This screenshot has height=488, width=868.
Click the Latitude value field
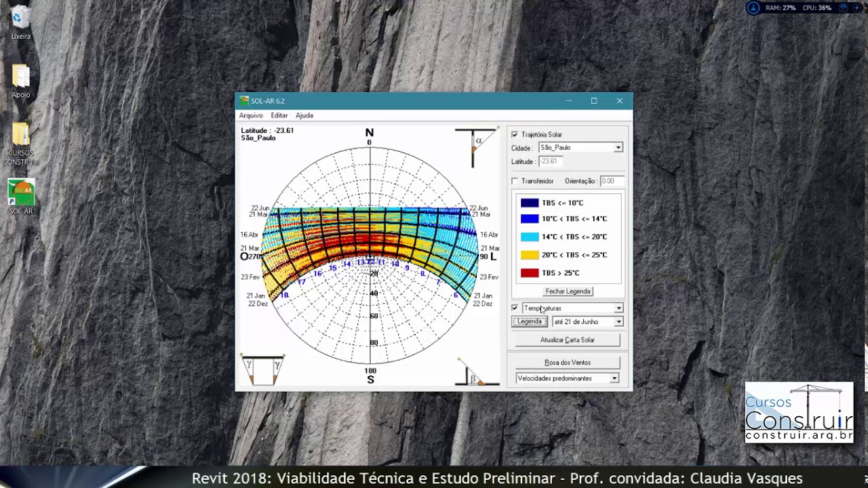tap(549, 161)
